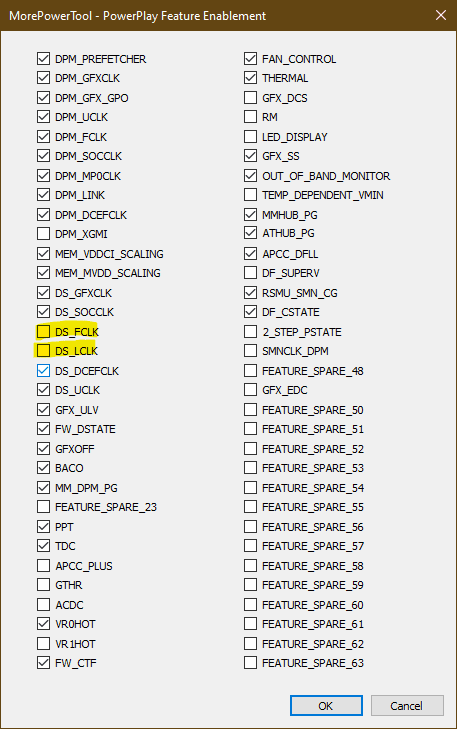Check the highlighted DS_LCLK box
This screenshot has height=729, width=457.
pos(43,351)
